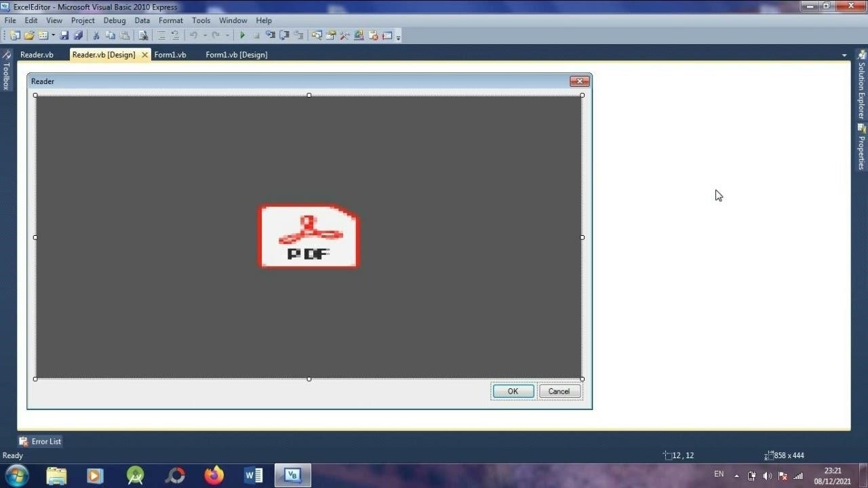Screen dimensions: 868x488
Task: Start debugging with the green play icon
Action: coord(242,35)
